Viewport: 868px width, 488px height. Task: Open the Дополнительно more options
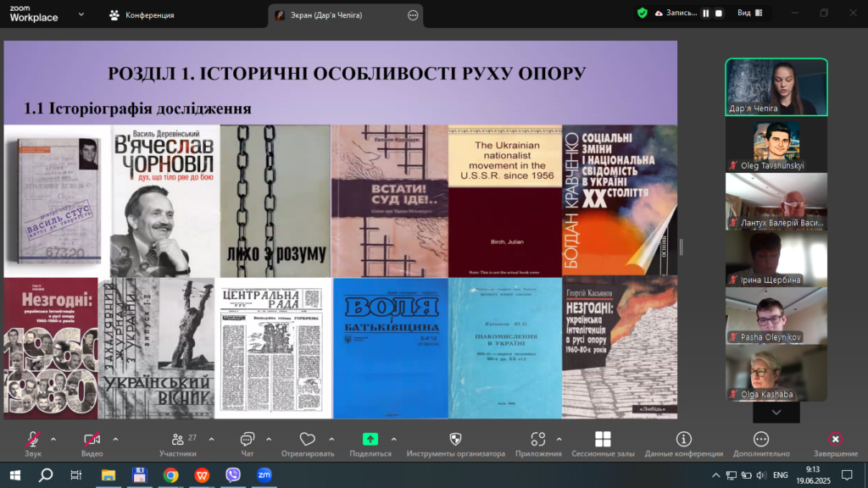pos(761,444)
